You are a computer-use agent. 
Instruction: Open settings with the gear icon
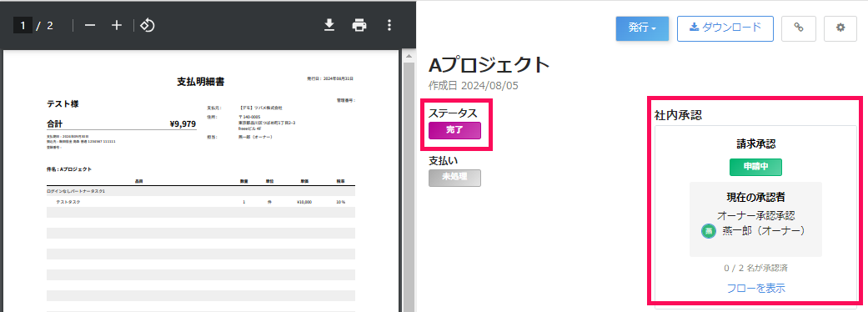pyautogui.click(x=840, y=28)
